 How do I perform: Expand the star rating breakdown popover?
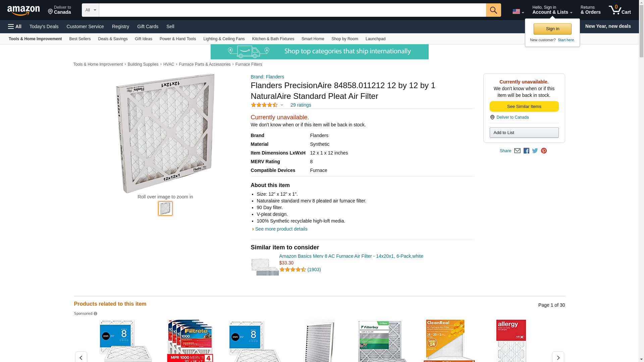(x=282, y=105)
